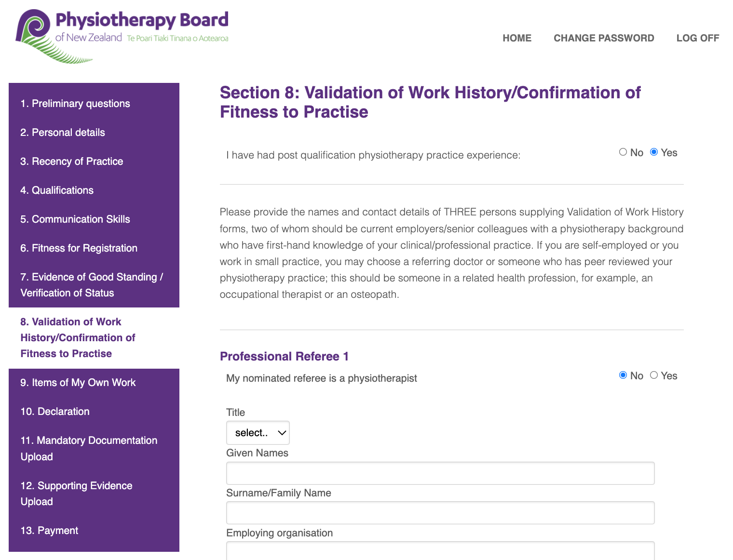Open the Declaration section
The width and height of the screenshot is (733, 560).
tap(55, 412)
